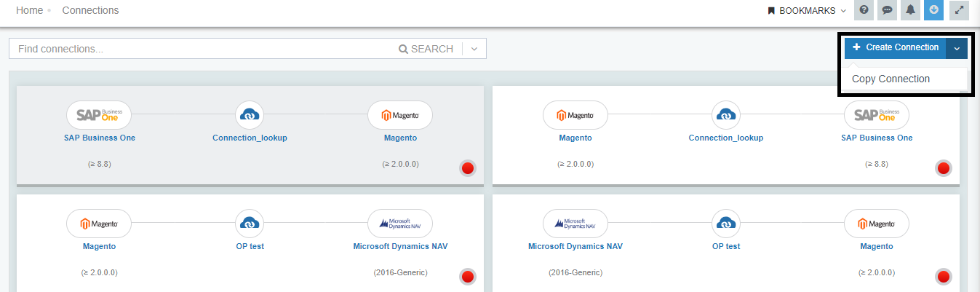Viewport: 980px width, 292px height.
Task: Click the Microsoft Dynamics NAV logo in bottom-left card
Action: coord(400,224)
